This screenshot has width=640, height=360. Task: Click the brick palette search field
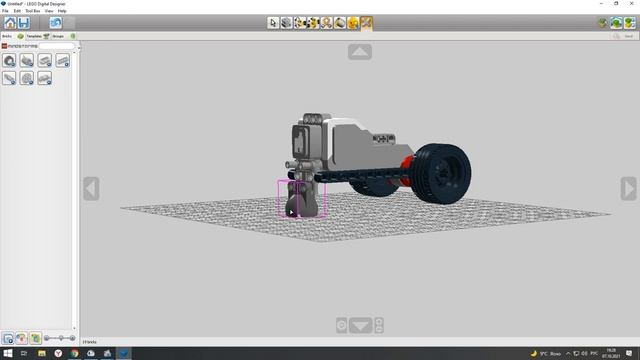57,46
